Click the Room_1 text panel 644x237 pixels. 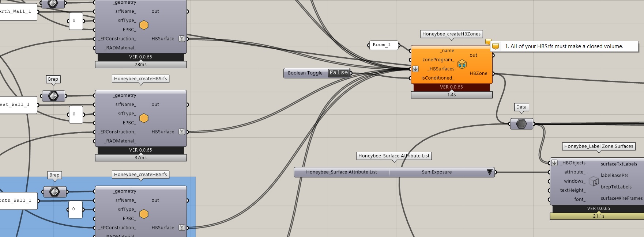[382, 45]
